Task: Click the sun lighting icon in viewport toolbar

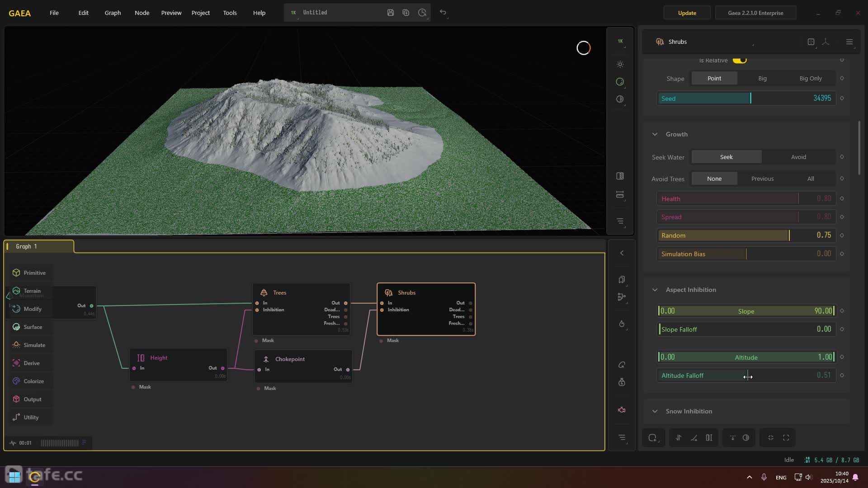Action: (x=620, y=64)
